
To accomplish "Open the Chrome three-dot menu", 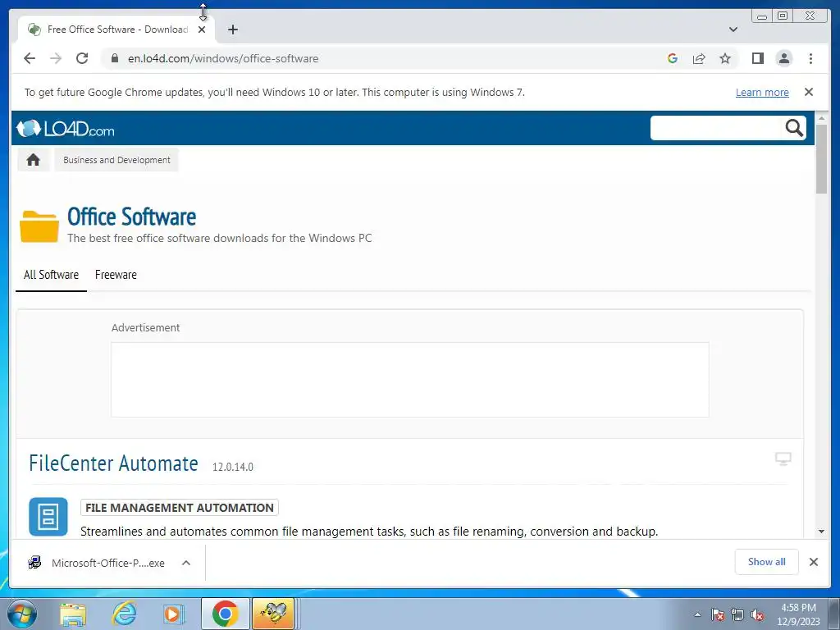I will click(x=810, y=58).
